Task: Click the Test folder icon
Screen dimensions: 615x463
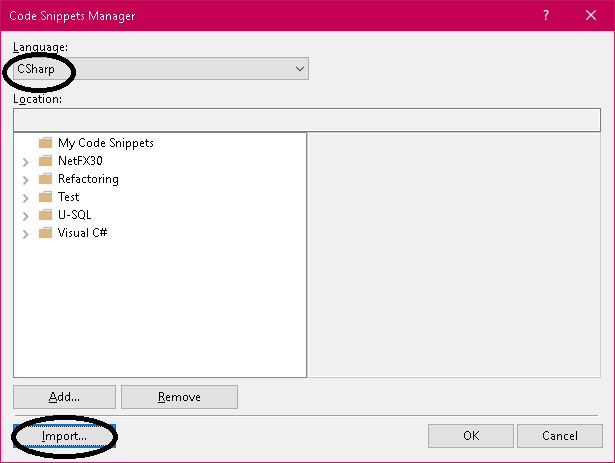Action: click(45, 197)
